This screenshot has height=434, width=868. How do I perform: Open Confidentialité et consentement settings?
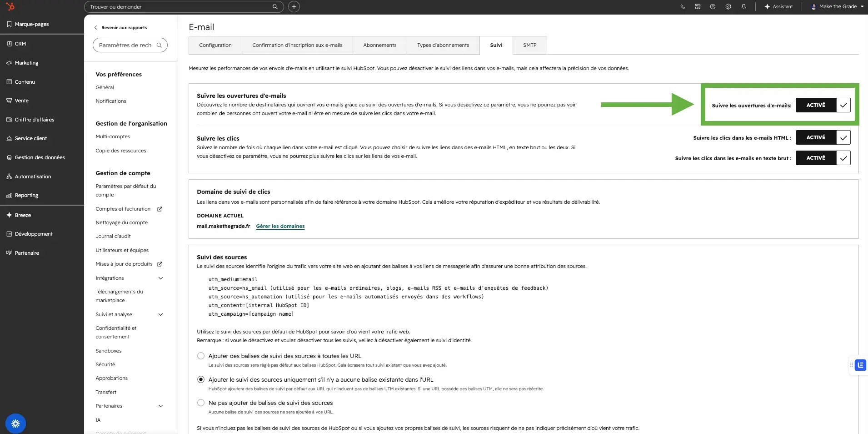(x=116, y=332)
